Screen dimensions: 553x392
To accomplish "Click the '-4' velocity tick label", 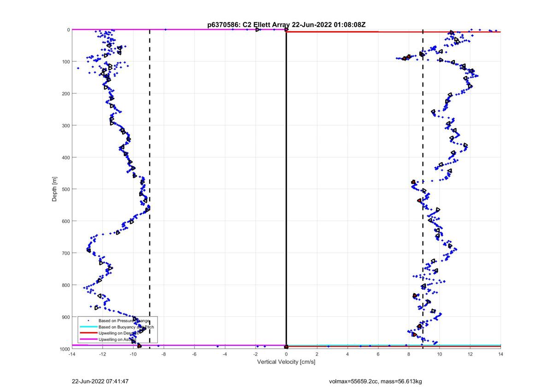I will [225, 354].
